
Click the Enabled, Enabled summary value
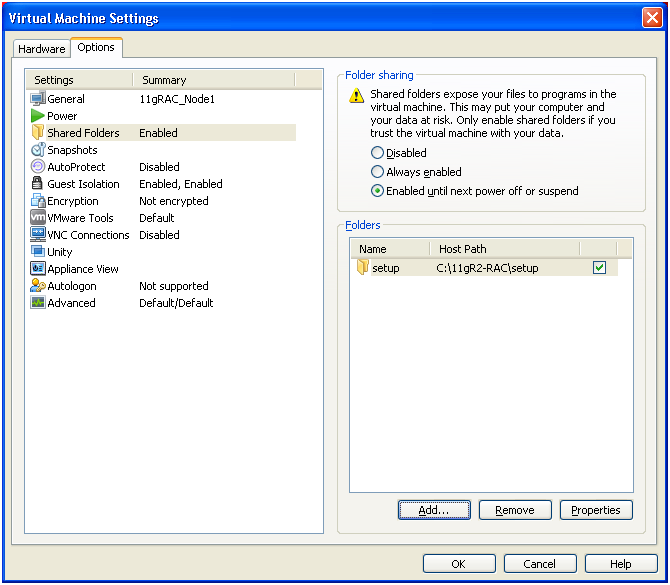181,184
